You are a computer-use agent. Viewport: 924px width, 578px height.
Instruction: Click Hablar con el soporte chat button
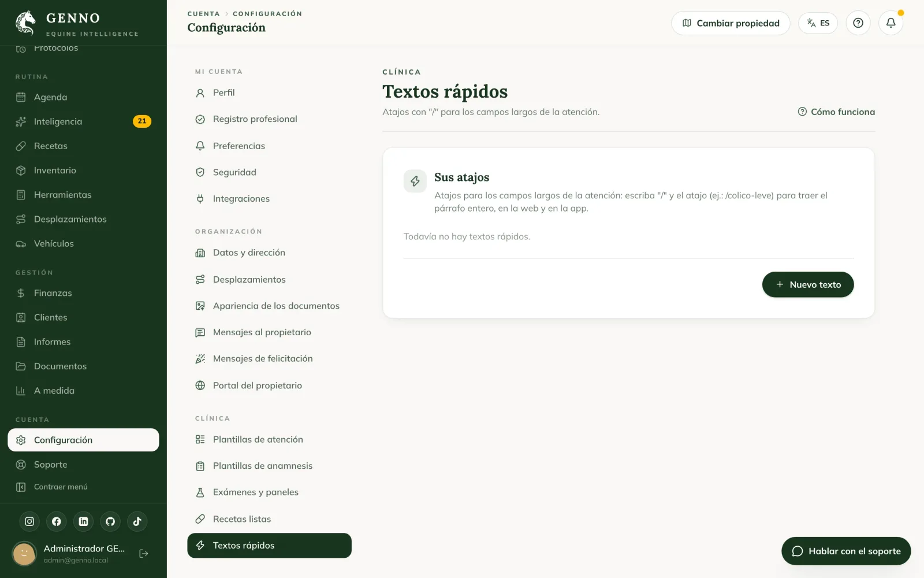coord(846,551)
